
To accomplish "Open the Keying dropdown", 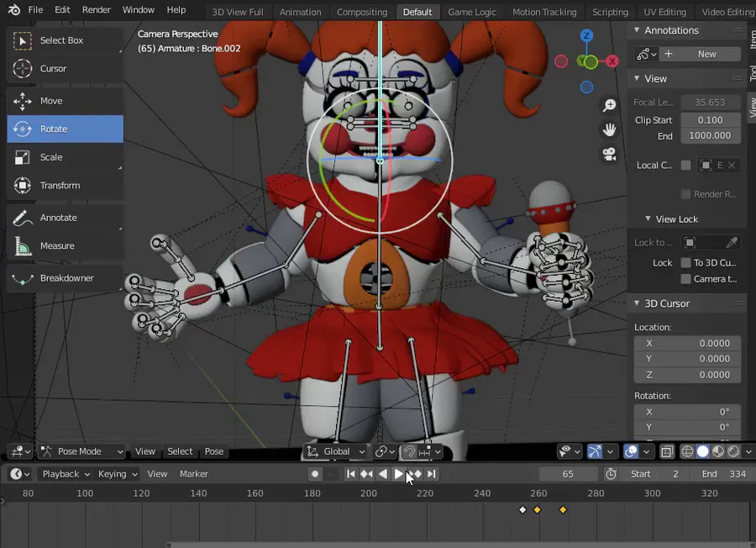I will click(118, 474).
